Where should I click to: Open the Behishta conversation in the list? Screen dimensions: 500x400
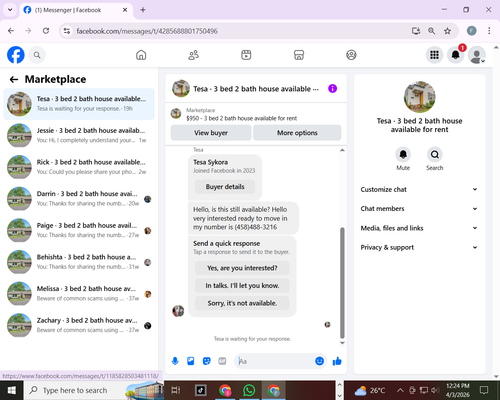79,262
